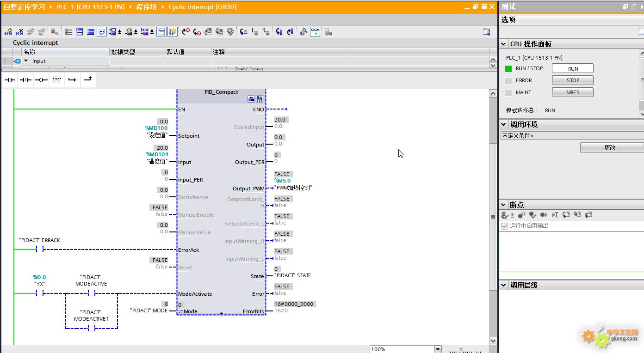Collapse the 断点 breakpoints section
This screenshot has height=353, width=644.
(x=504, y=205)
